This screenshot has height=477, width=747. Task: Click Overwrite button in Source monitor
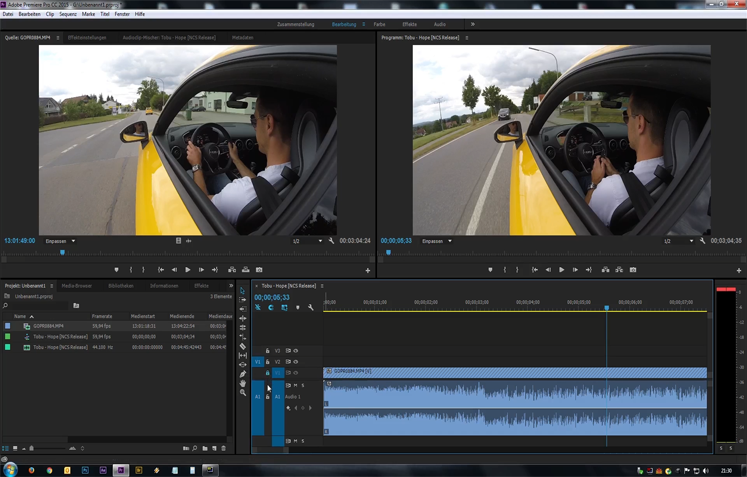[x=245, y=270]
